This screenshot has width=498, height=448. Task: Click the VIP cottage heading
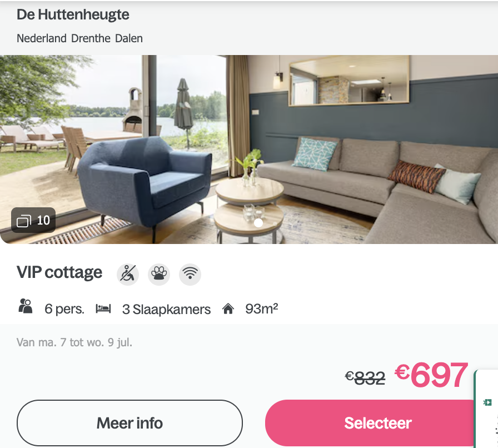click(59, 272)
